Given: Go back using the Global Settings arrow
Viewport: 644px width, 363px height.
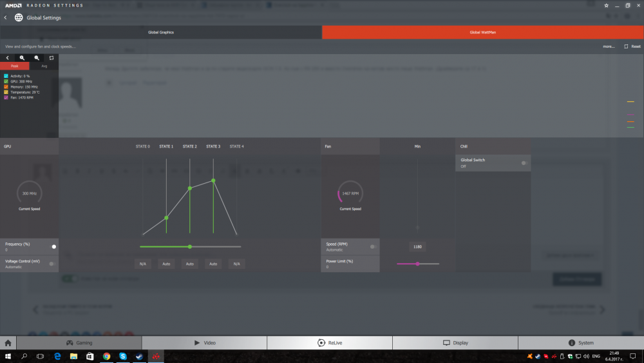Looking at the screenshot, I should 5,17.
